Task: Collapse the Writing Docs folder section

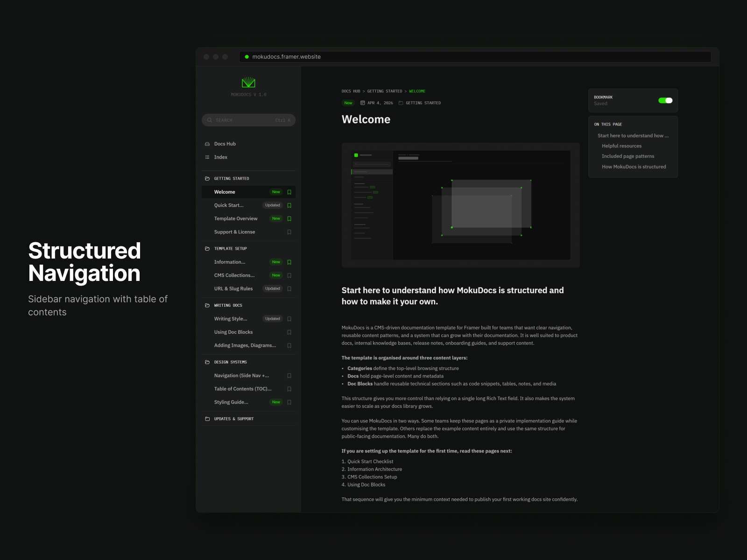Action: [248, 305]
